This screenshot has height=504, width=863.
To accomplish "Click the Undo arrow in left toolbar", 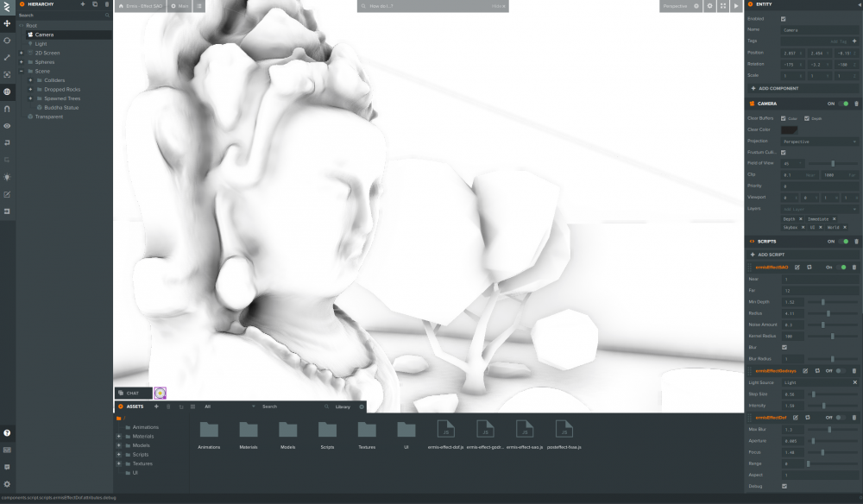I will click(7, 142).
